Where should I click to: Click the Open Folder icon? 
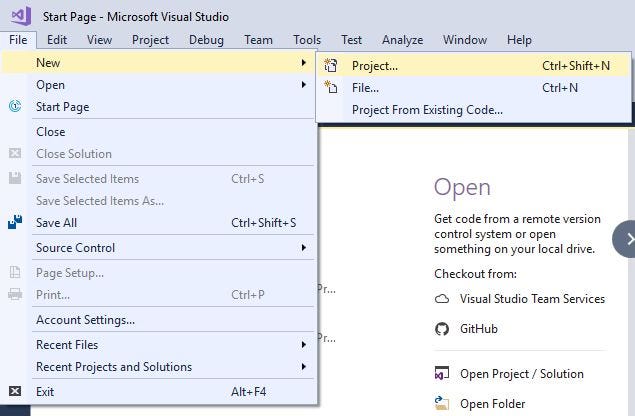[x=442, y=403]
